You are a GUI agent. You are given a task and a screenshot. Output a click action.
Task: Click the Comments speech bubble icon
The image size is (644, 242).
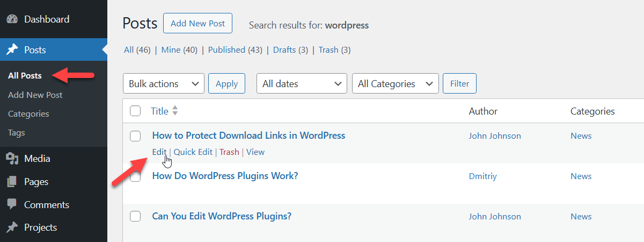[x=12, y=205]
